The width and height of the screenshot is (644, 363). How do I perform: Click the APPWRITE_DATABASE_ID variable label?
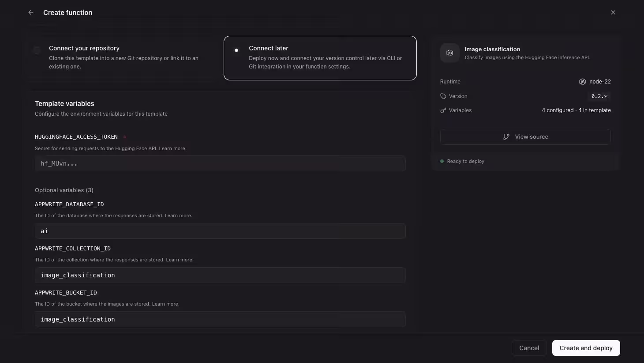click(x=69, y=204)
